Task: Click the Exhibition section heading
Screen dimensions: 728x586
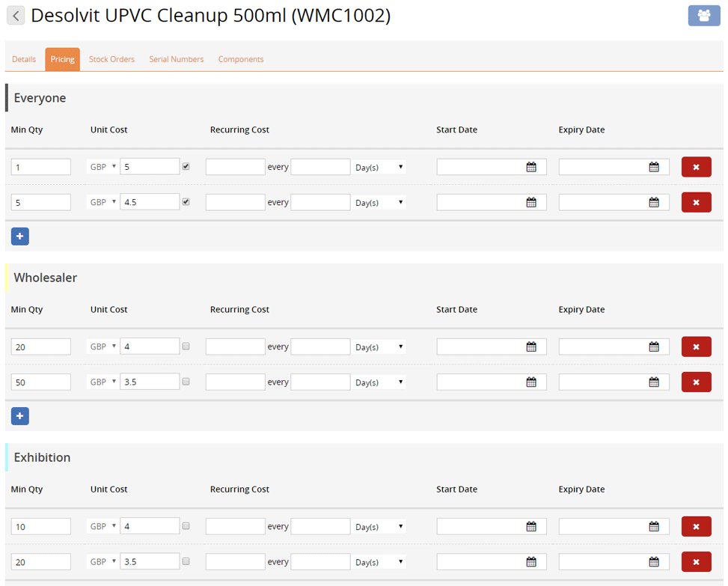Action: [42, 457]
